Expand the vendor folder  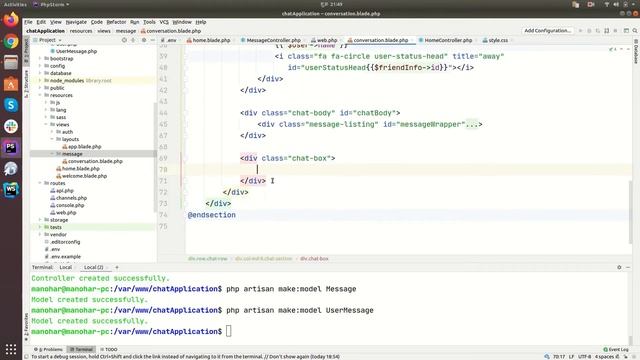pyautogui.click(x=40, y=234)
